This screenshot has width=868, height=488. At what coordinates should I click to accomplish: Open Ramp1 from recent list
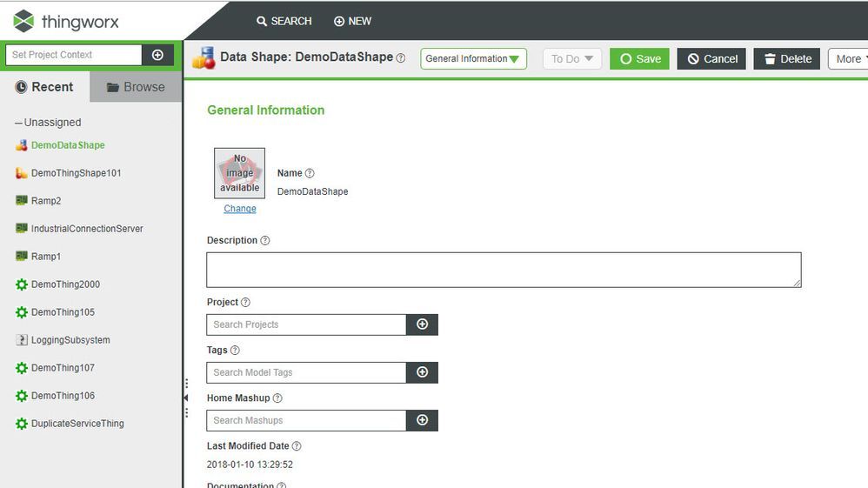coord(46,257)
